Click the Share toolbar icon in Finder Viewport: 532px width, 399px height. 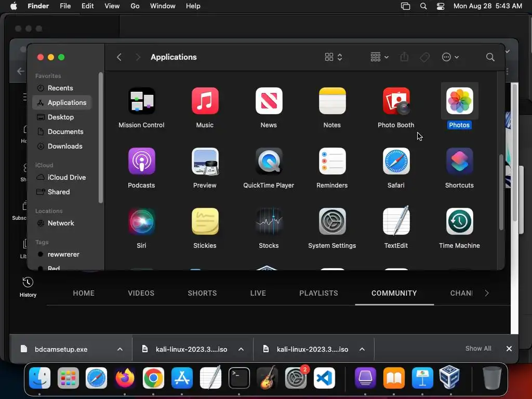pos(404,57)
